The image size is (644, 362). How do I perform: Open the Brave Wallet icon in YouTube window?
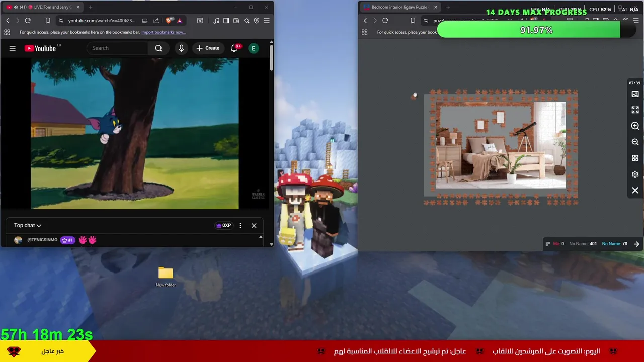pyautogui.click(x=236, y=20)
